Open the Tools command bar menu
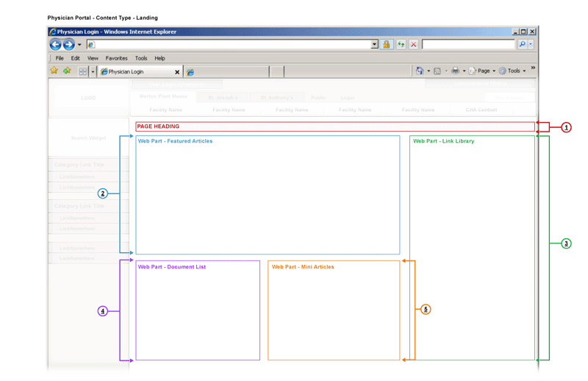 point(512,71)
